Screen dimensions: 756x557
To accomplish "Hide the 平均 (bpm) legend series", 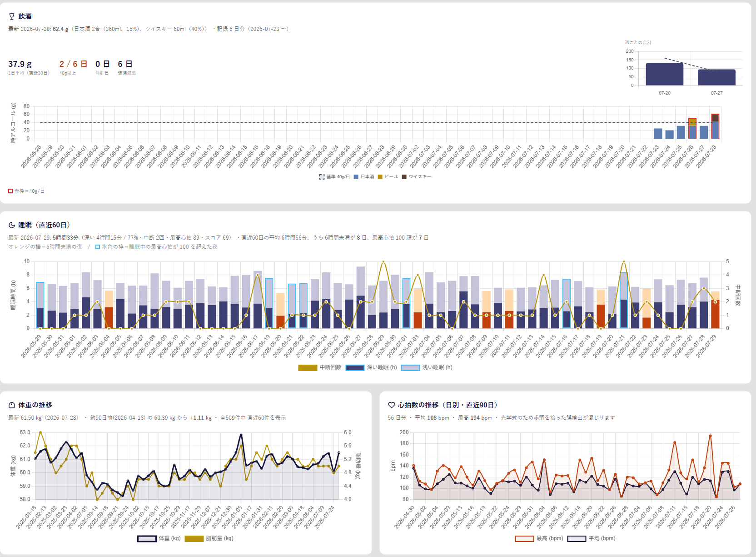I will point(591,538).
